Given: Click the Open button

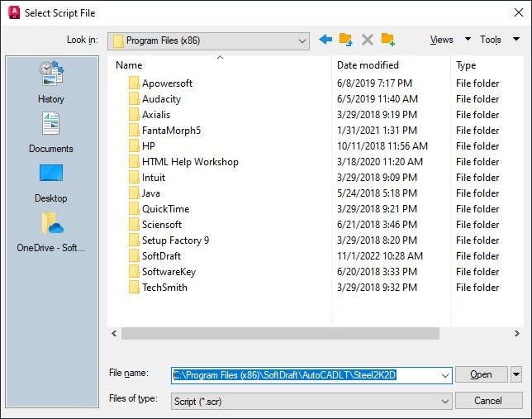Looking at the screenshot, I should pos(481,374).
